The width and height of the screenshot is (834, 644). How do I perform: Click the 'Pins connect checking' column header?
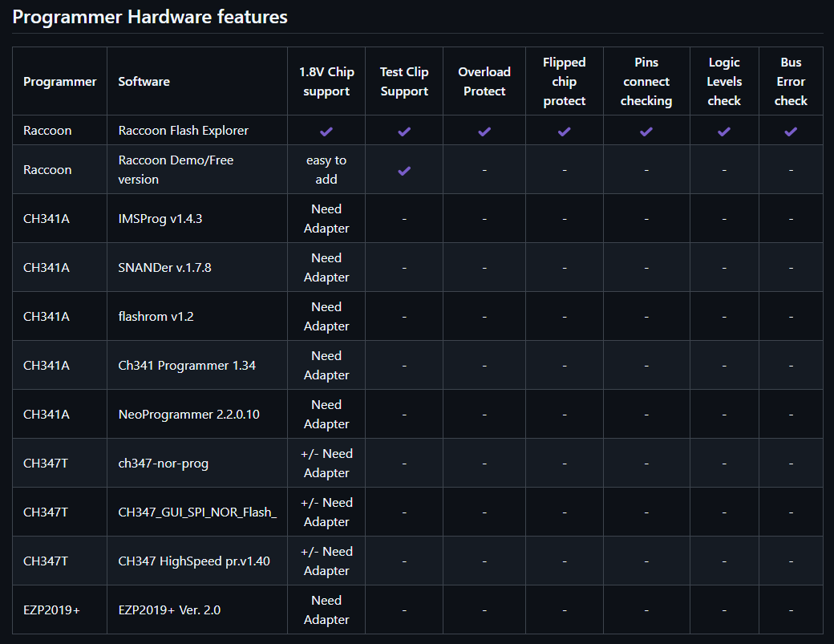646,81
